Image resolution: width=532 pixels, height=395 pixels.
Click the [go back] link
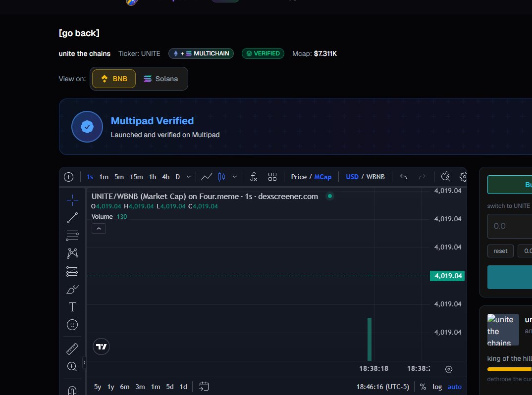click(79, 33)
